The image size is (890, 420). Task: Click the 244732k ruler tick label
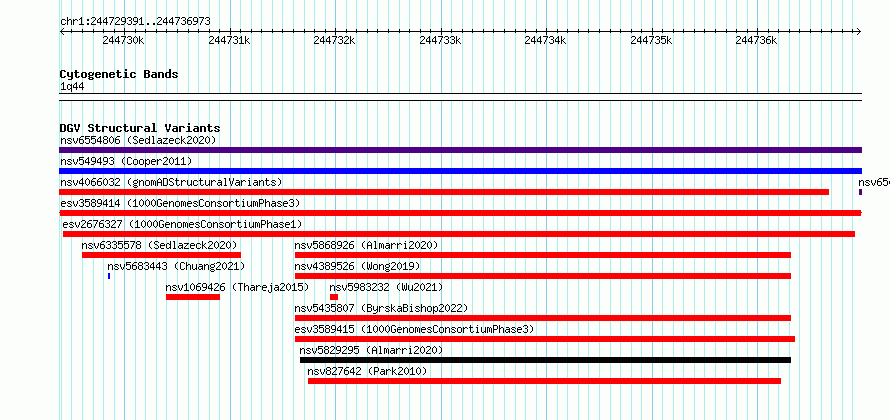(x=334, y=40)
